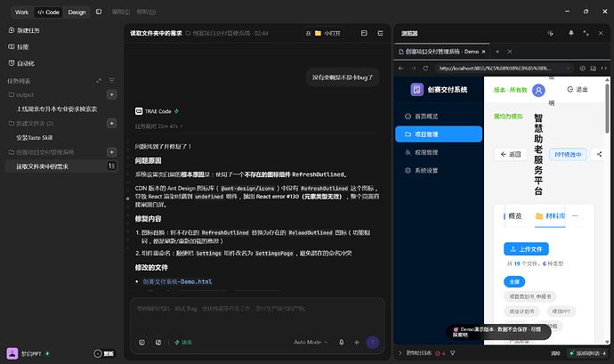This screenshot has width=614, height=364.
Task: Click the microphone voice input icon
Action: point(341,342)
